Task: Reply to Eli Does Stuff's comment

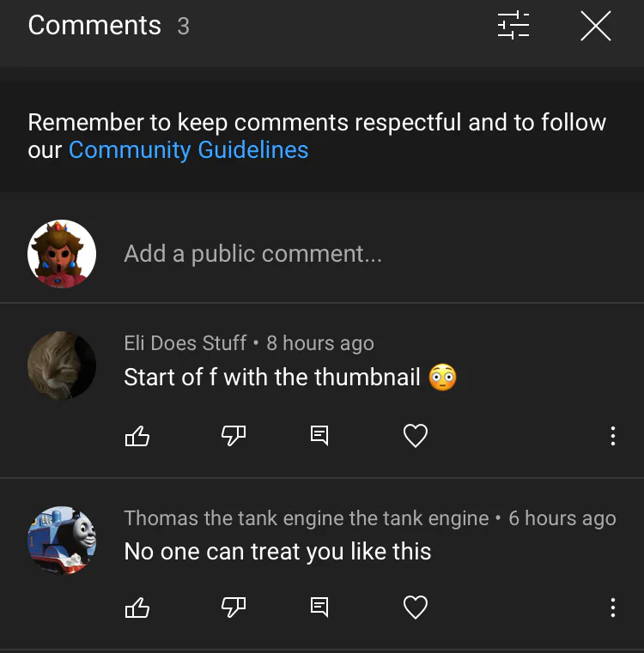Action: click(319, 437)
